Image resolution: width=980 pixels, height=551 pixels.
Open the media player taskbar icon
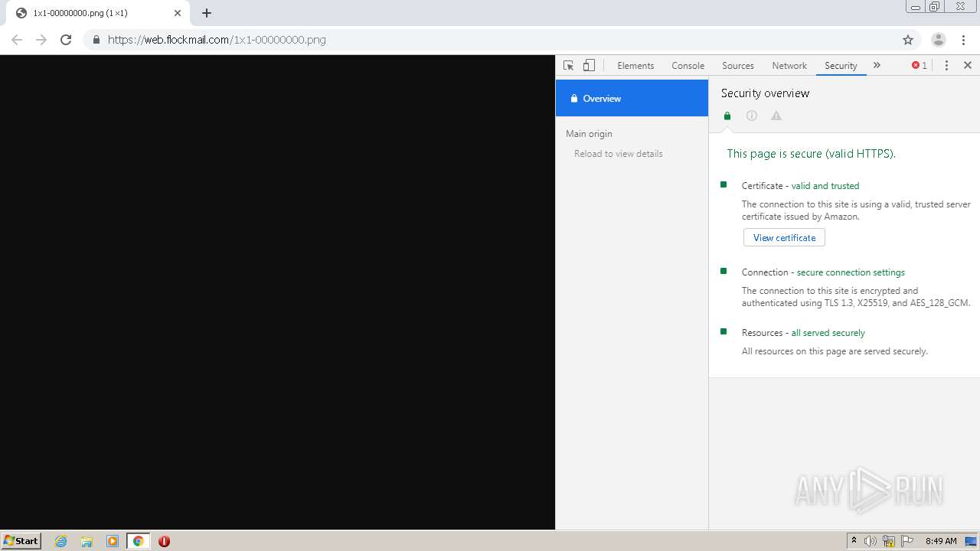pos(113,541)
